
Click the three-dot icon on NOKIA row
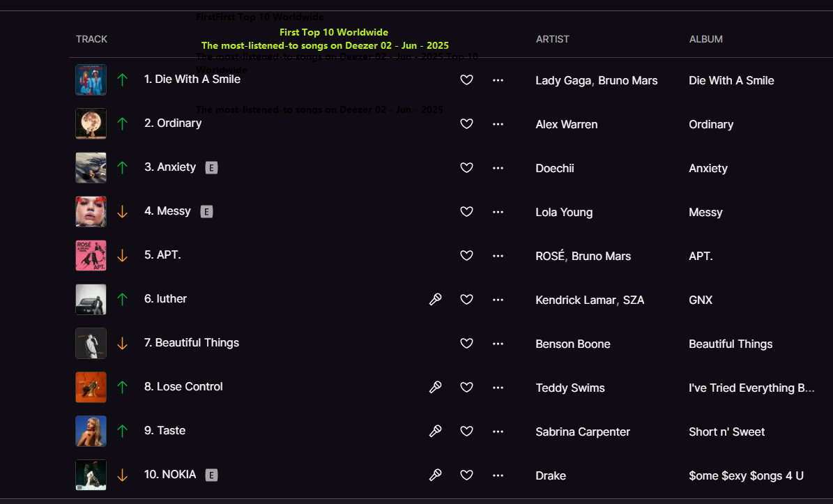click(x=498, y=475)
